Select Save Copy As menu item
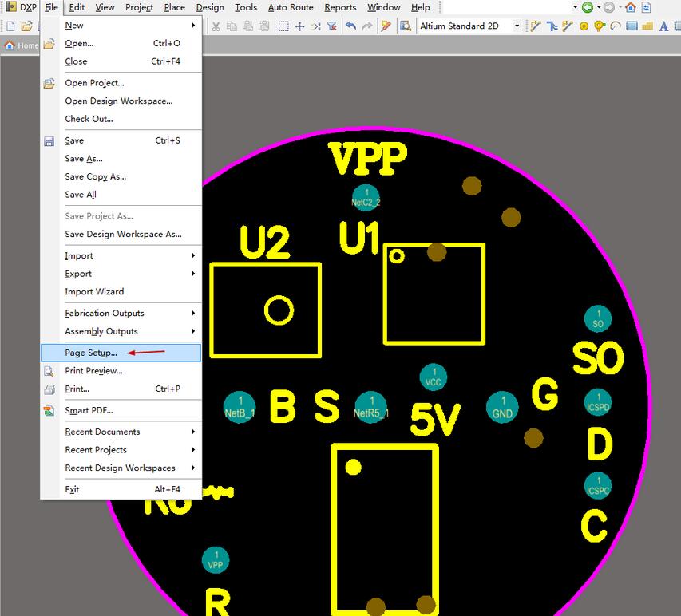Screen dimensions: 681x616 pyautogui.click(x=121, y=176)
